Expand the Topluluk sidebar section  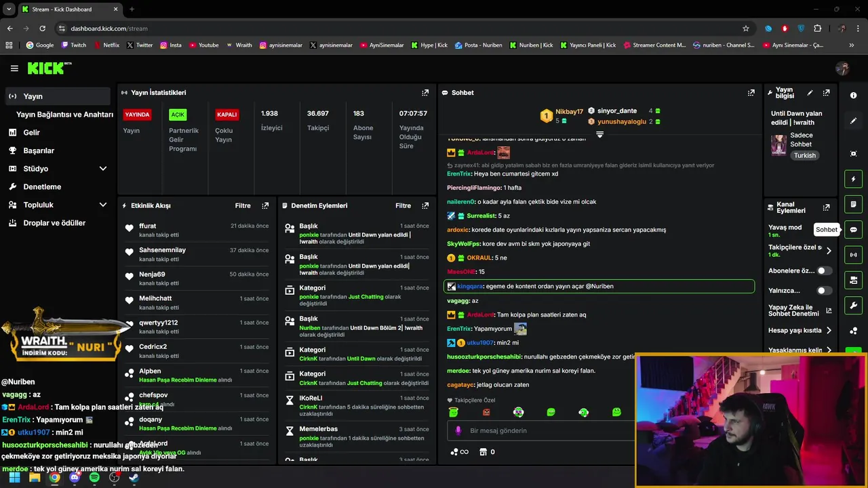point(103,205)
